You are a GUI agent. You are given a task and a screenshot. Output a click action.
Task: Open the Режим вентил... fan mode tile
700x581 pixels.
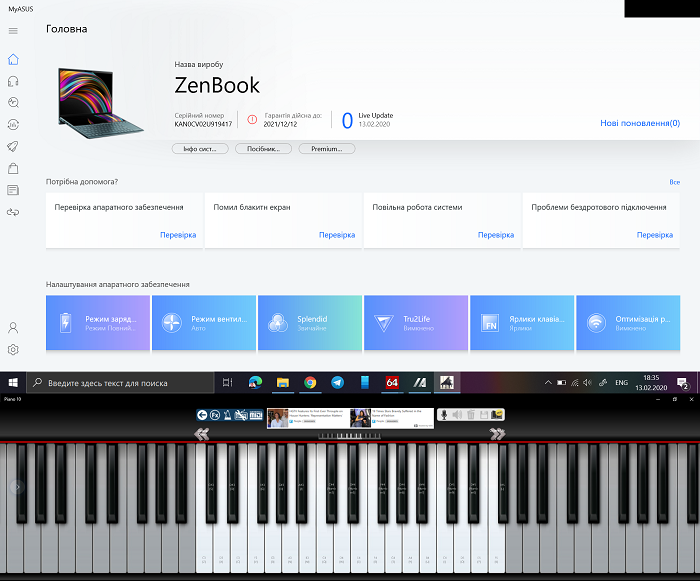tap(204, 323)
